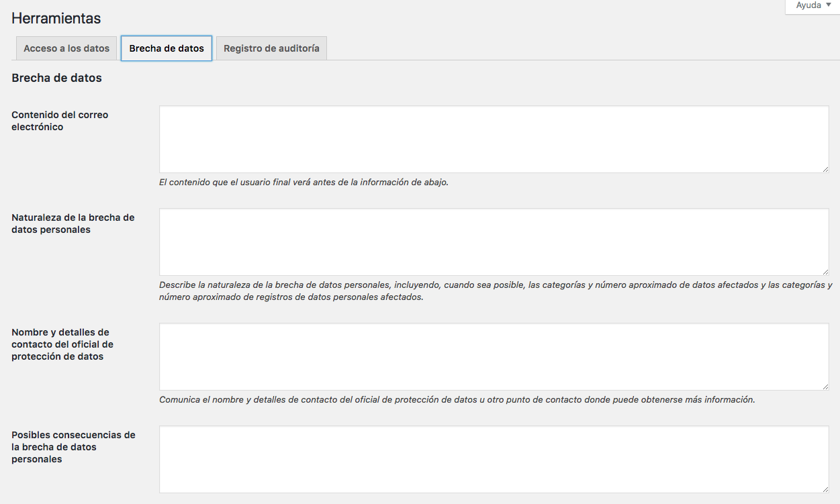The image size is (840, 504).
Task: Click the Posibles consecuencias de la brecha label
Action: point(73,447)
